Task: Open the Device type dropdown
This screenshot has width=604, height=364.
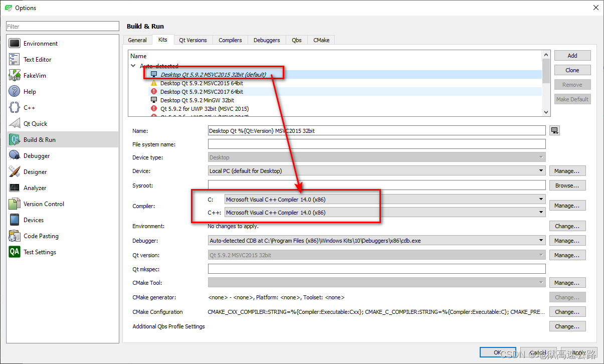Action: pyautogui.click(x=376, y=157)
